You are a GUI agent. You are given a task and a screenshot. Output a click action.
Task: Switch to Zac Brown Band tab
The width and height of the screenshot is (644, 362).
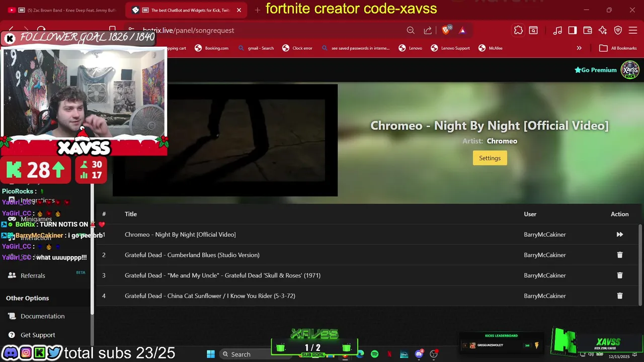(x=62, y=10)
